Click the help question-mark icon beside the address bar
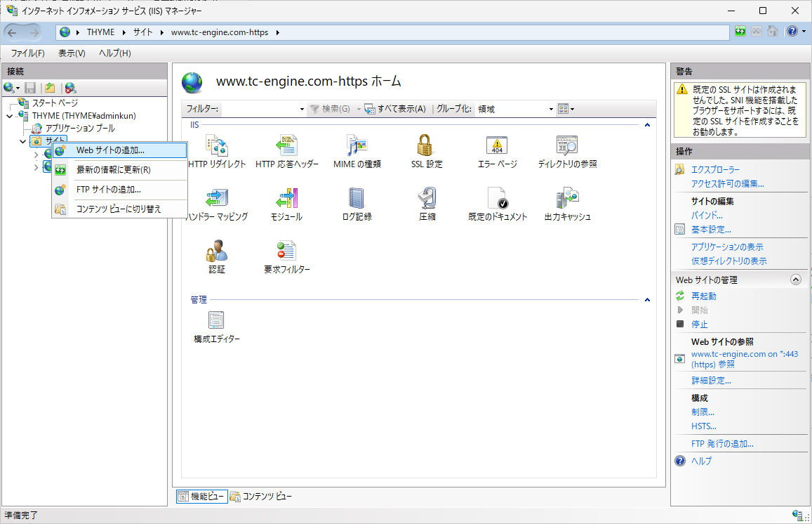 pos(792,32)
